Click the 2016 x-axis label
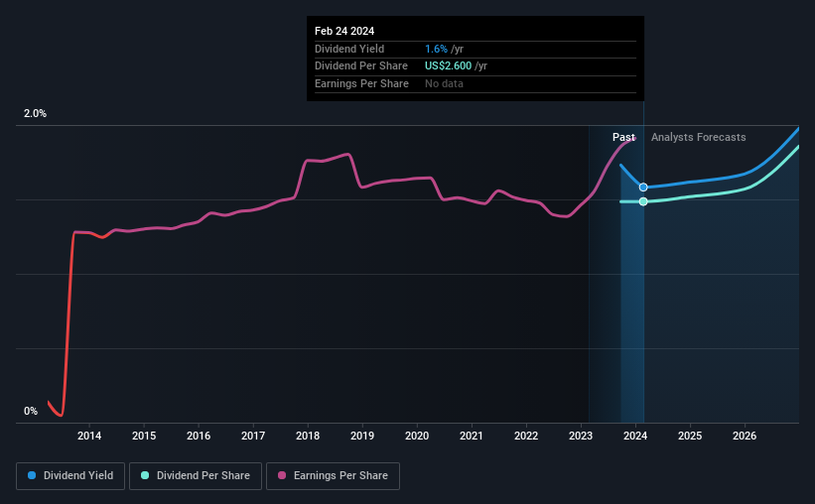This screenshot has width=815, height=504. (x=199, y=436)
